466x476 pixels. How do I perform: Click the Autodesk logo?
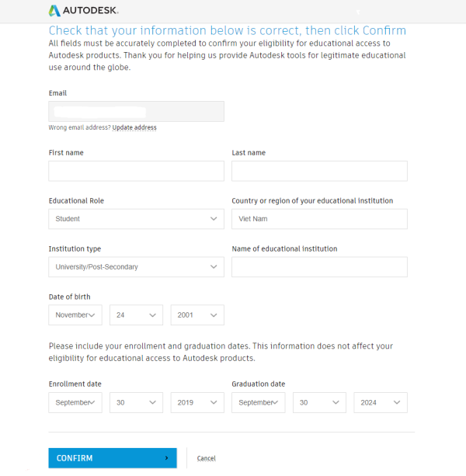pyautogui.click(x=83, y=11)
